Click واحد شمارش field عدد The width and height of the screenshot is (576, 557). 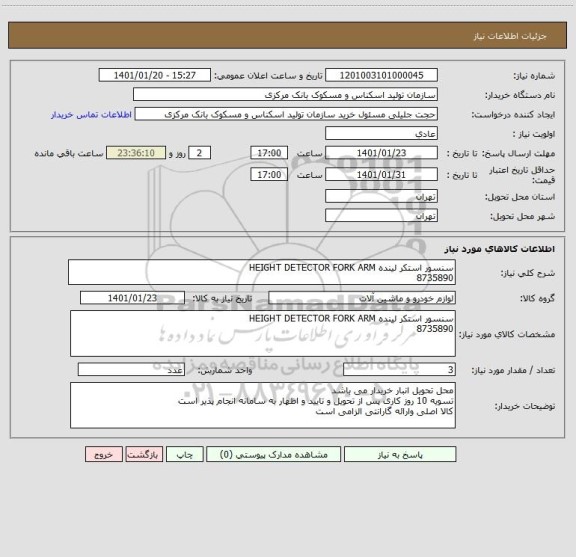(131, 370)
